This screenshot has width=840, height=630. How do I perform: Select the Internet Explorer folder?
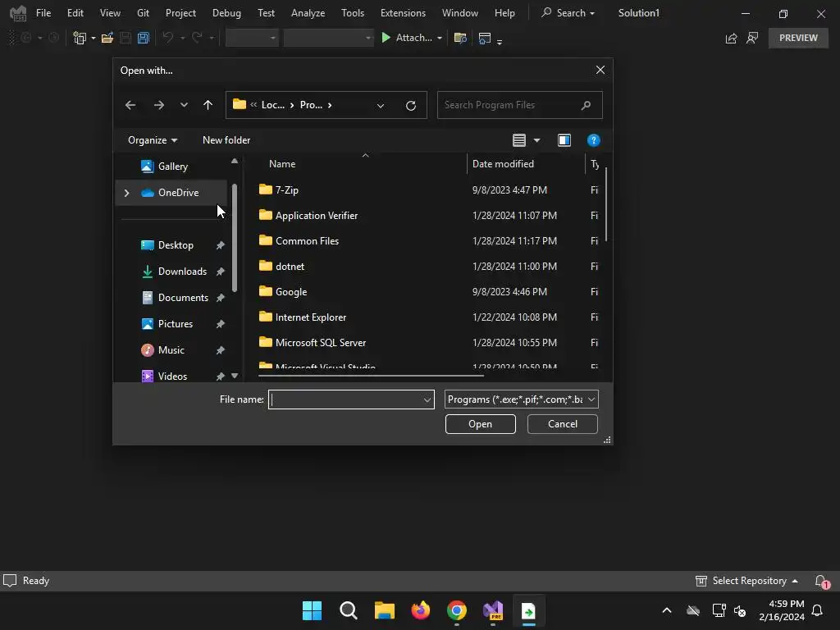pos(311,317)
